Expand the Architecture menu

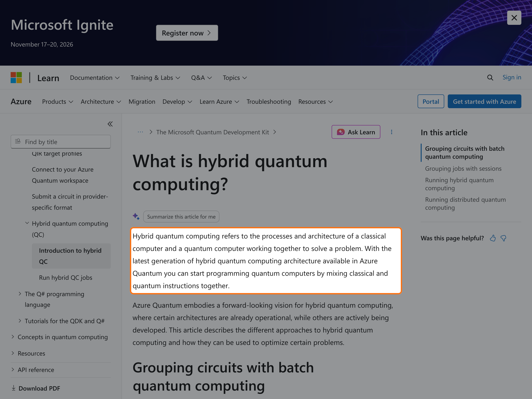tap(101, 102)
